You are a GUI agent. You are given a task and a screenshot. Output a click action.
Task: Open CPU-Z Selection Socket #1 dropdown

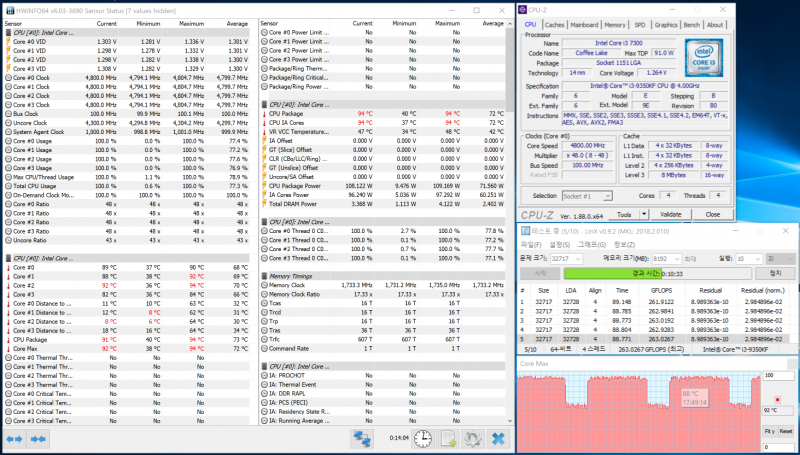tap(607, 196)
